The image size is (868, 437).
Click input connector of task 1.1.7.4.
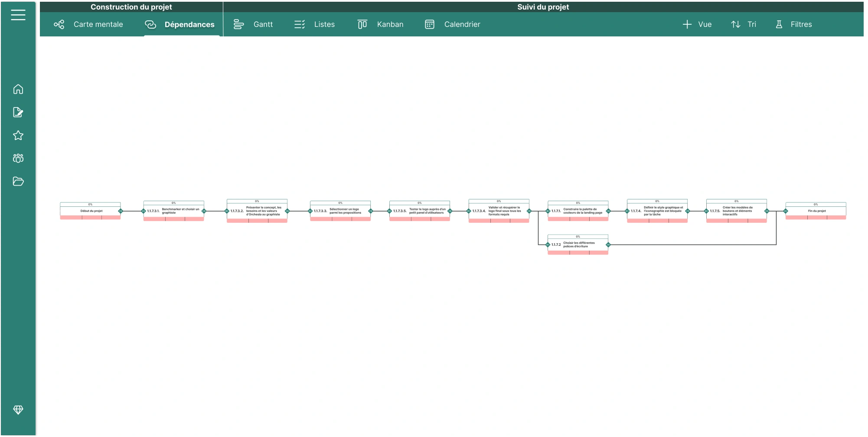627,211
